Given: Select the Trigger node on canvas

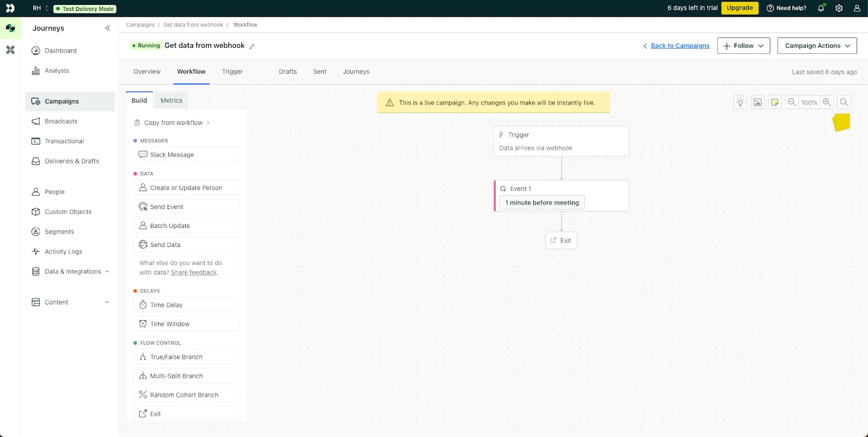Looking at the screenshot, I should (x=561, y=141).
